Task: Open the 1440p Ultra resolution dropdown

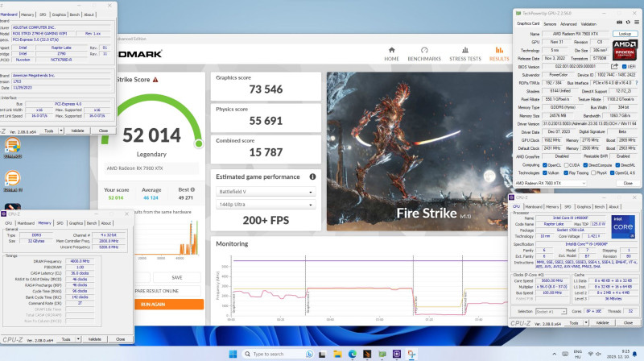Action: coord(266,205)
